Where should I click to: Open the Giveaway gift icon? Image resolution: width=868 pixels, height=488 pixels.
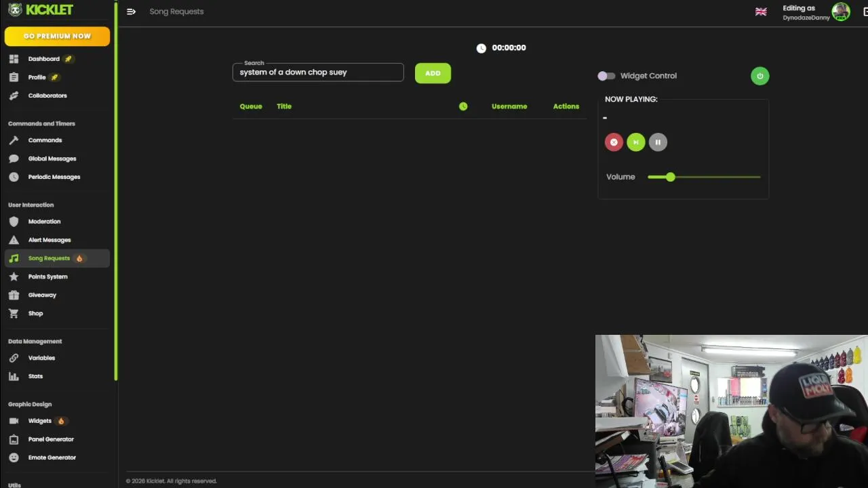14,295
